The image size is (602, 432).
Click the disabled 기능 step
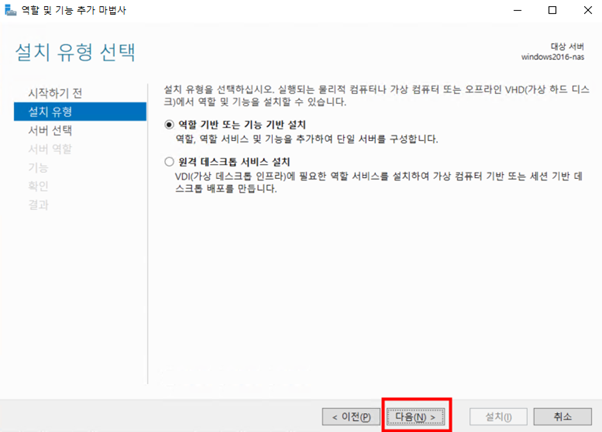coord(38,168)
